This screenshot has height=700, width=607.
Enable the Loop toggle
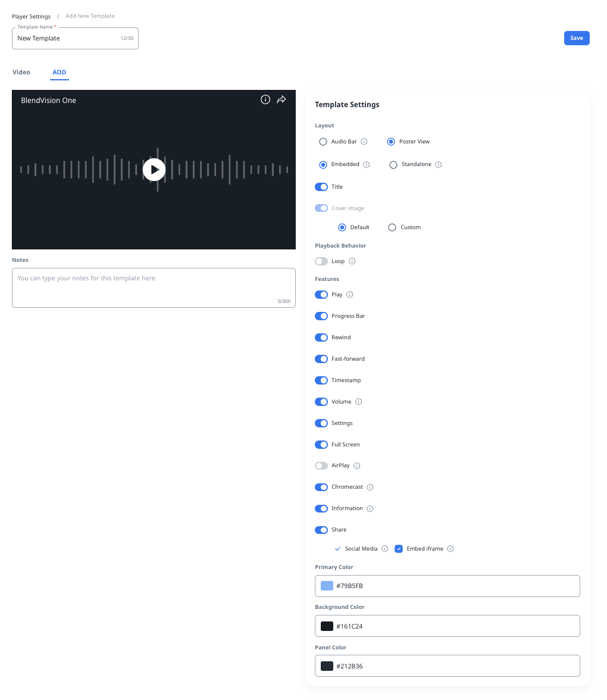[x=321, y=261]
